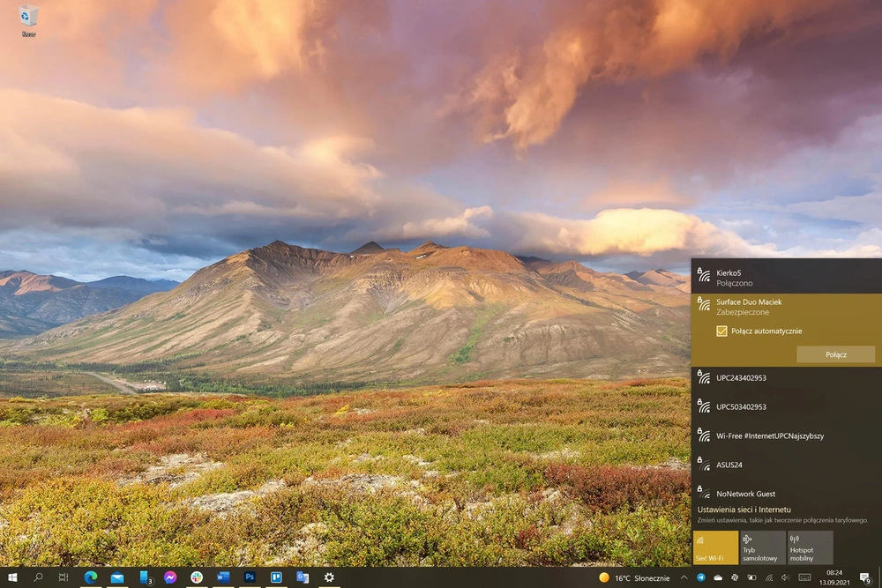
Task: Switch to Microsoft Word on taskbar
Action: tap(223, 577)
